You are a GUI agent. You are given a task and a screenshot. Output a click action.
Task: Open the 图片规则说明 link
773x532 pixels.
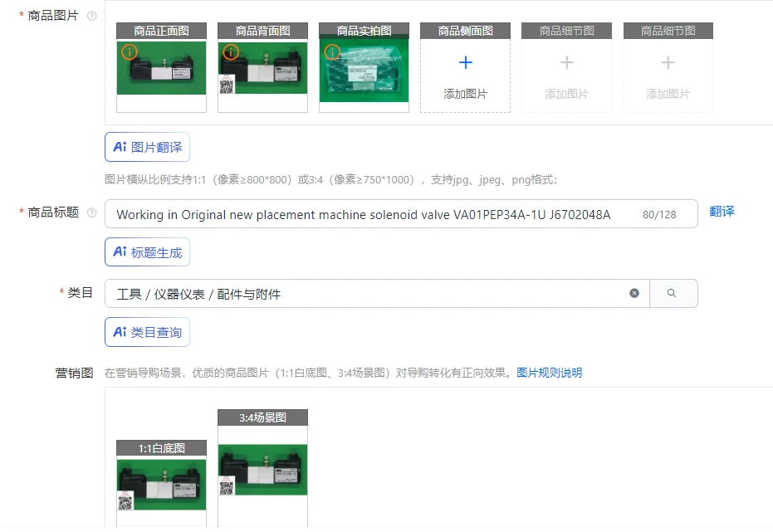click(549, 373)
